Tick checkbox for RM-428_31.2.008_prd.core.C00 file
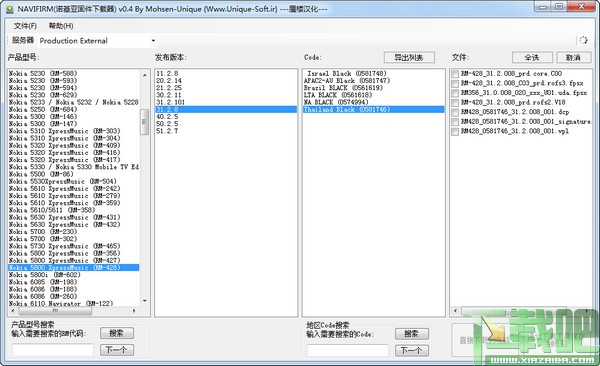This screenshot has width=600, height=366. tap(455, 74)
